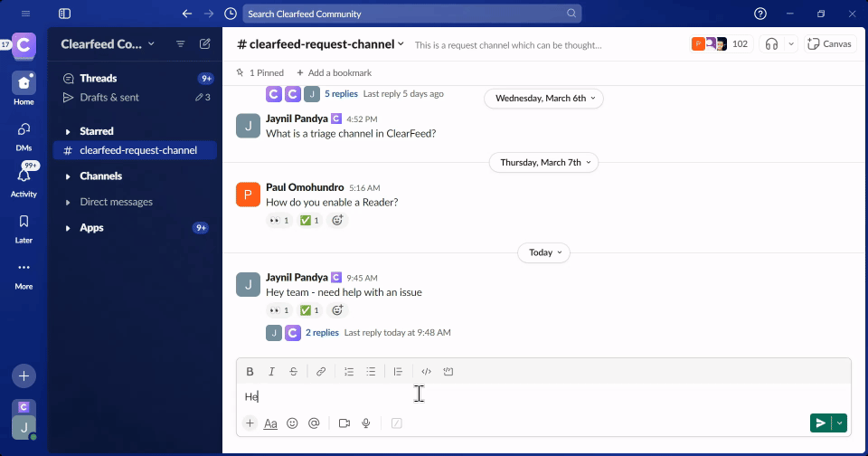Insert a code block in message
868x456 pixels.
pos(448,372)
